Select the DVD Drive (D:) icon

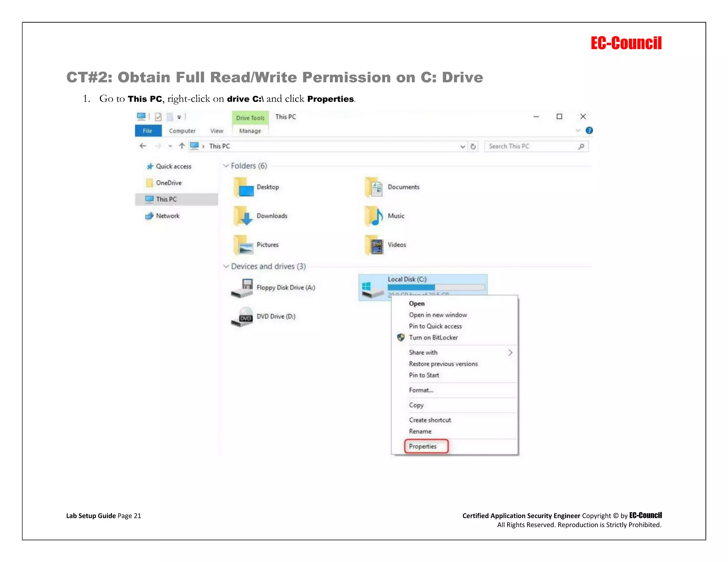tap(242, 317)
